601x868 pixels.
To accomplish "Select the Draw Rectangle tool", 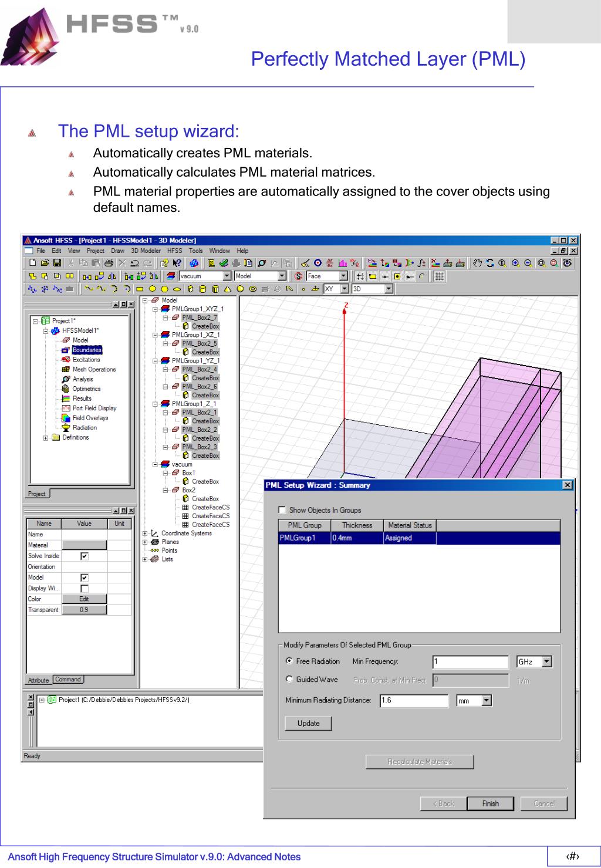I will pyautogui.click(x=140, y=289).
